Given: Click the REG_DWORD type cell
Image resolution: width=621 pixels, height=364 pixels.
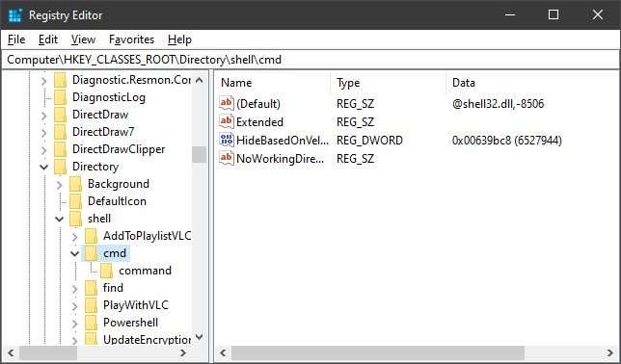Looking at the screenshot, I should point(369,141).
